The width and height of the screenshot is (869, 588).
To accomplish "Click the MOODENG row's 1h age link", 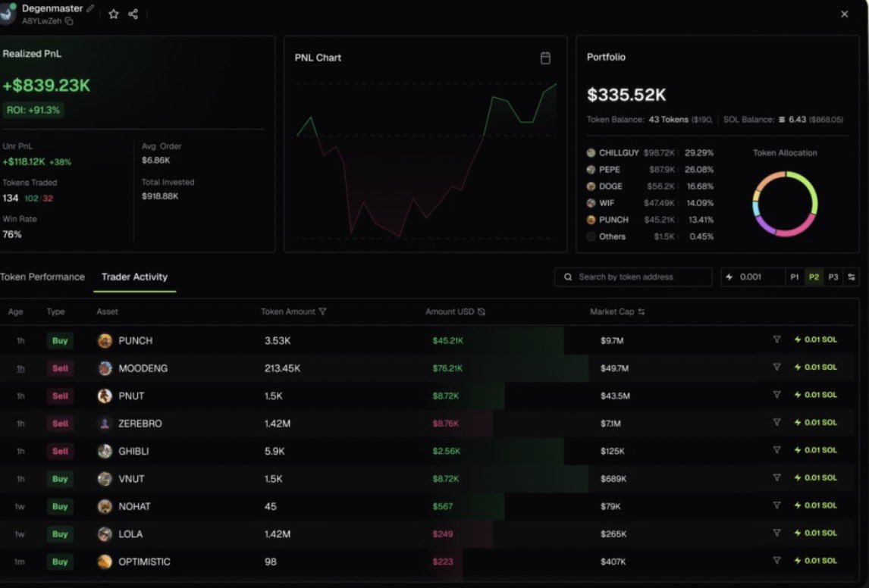I will pos(20,369).
